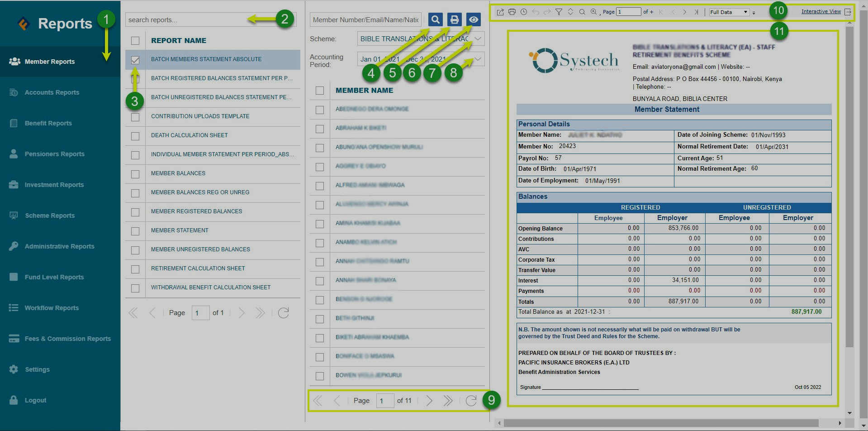Click the zoom-in magnifier in the viewer toolbar
Screen dimensions: 868x431
[x=593, y=12]
